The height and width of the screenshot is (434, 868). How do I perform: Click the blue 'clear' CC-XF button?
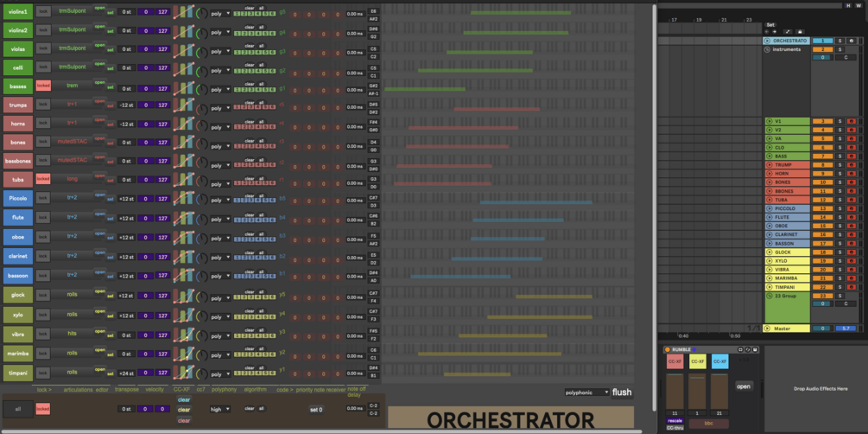[x=184, y=399]
